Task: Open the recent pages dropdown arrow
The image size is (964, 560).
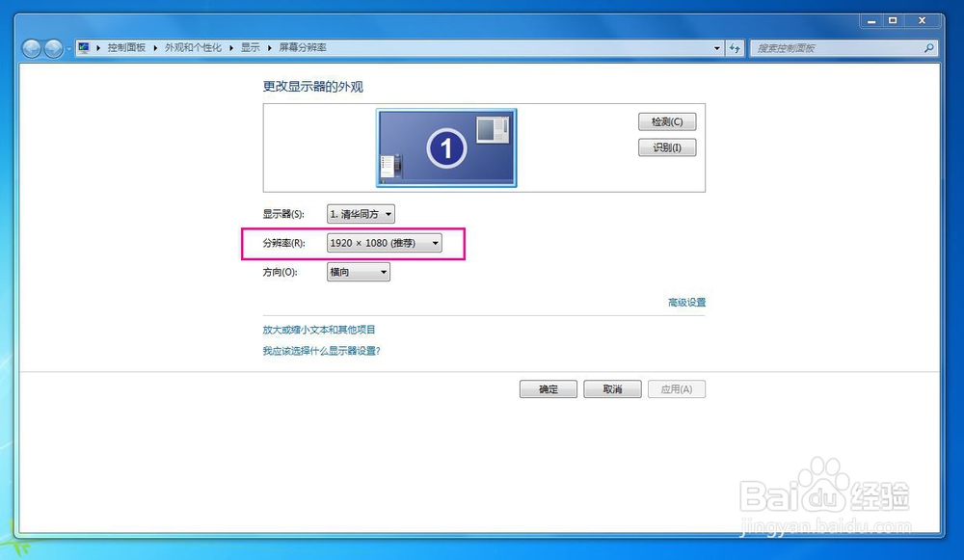Action: click(68, 48)
